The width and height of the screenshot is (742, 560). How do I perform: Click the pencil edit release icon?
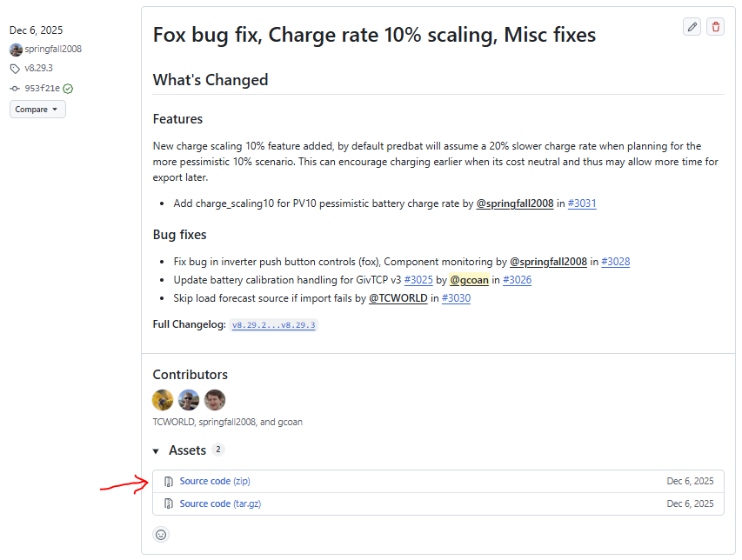coord(692,27)
